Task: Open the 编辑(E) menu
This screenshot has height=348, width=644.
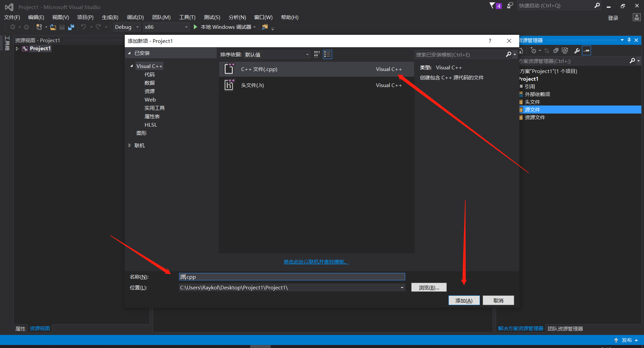Action: point(36,17)
